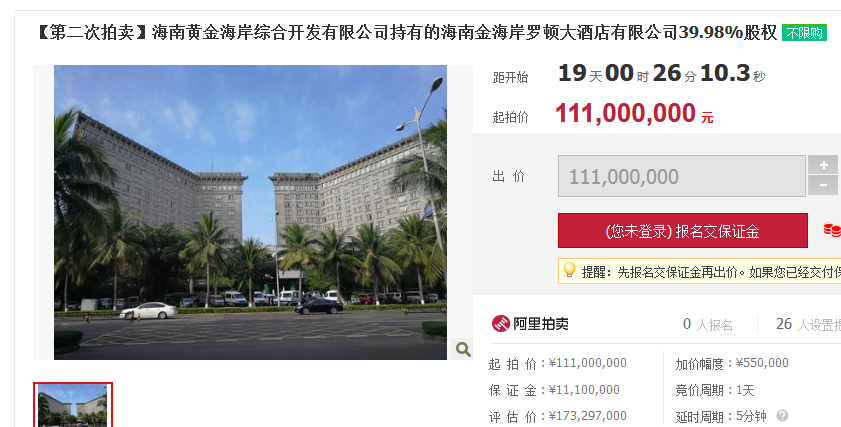The image size is (841, 427).
Task: Click the green 不限购 badge
Action: [804, 33]
